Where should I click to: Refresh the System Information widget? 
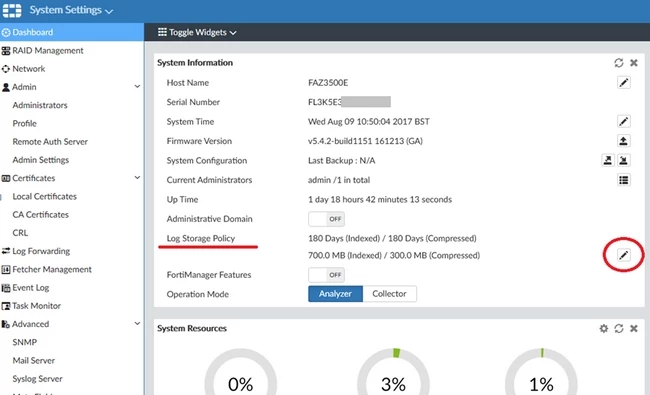coord(619,63)
